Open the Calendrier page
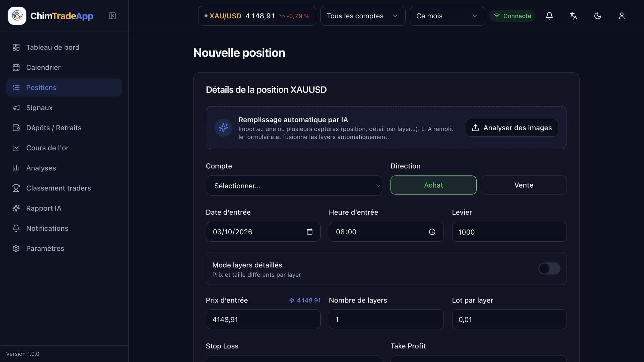Viewport: 644px width, 362px height. point(64,68)
